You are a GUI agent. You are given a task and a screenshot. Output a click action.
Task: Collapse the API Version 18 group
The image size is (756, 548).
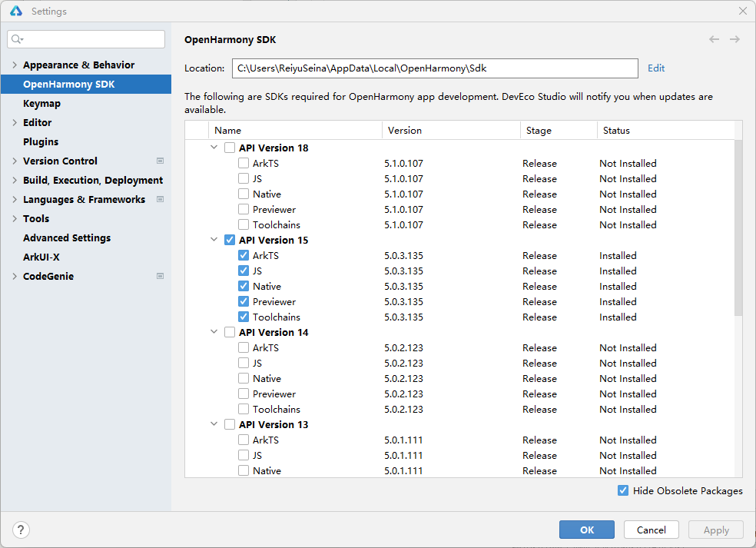tap(214, 147)
